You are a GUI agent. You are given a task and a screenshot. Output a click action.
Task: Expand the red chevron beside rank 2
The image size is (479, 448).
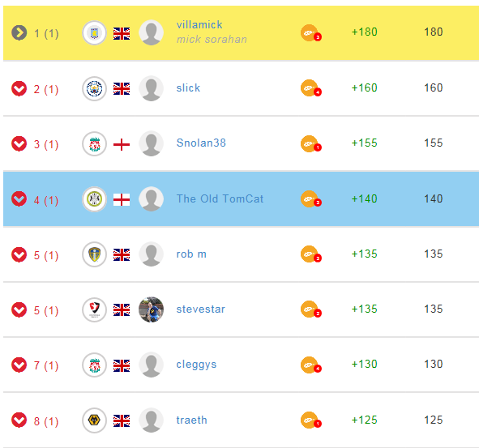[x=19, y=88]
